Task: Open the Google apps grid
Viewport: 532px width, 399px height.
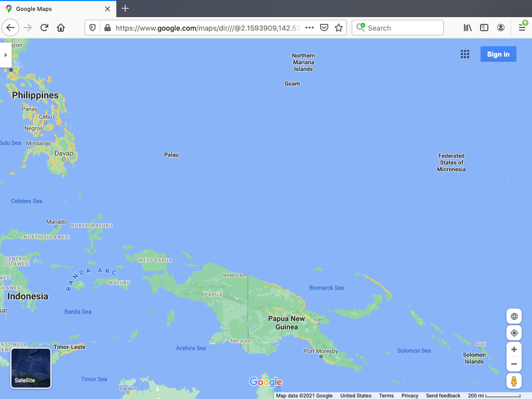Action: [x=465, y=55]
